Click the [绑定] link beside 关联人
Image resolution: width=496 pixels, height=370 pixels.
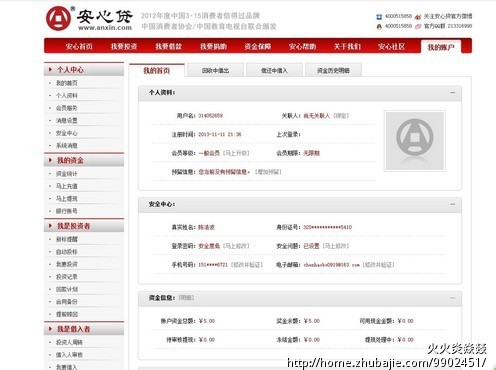click(x=341, y=116)
